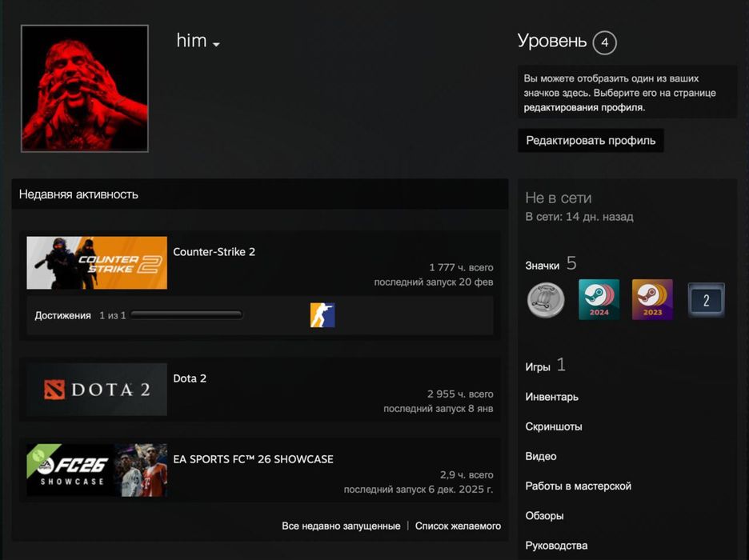The height and width of the screenshot is (560, 749).
Task: Click the Counter-Strike achievement progress bar
Action: [x=186, y=314]
